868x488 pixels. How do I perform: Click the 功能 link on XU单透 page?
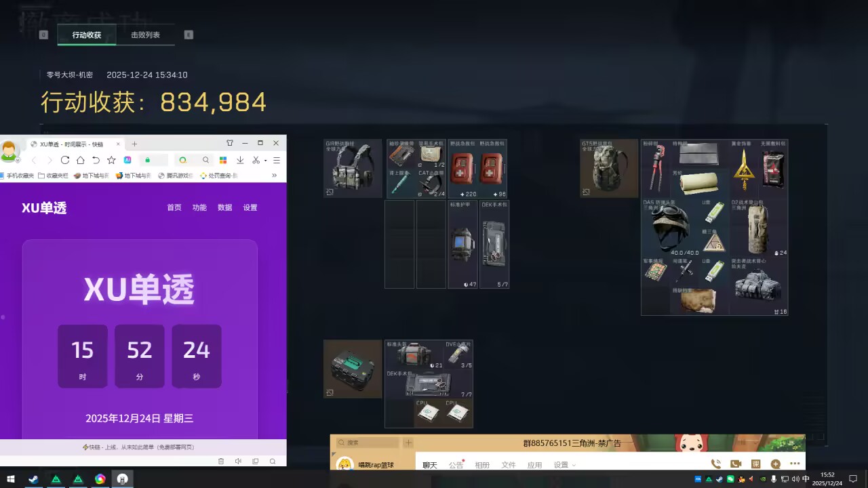pyautogui.click(x=199, y=207)
